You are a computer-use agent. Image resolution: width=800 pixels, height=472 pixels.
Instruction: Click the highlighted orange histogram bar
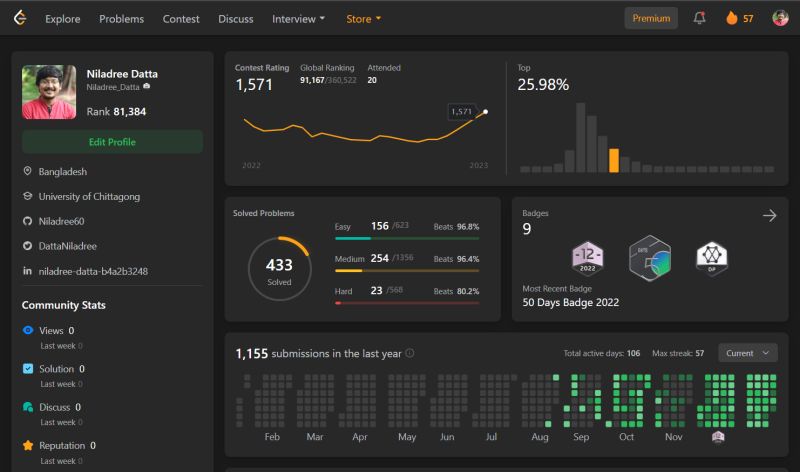tap(614, 160)
